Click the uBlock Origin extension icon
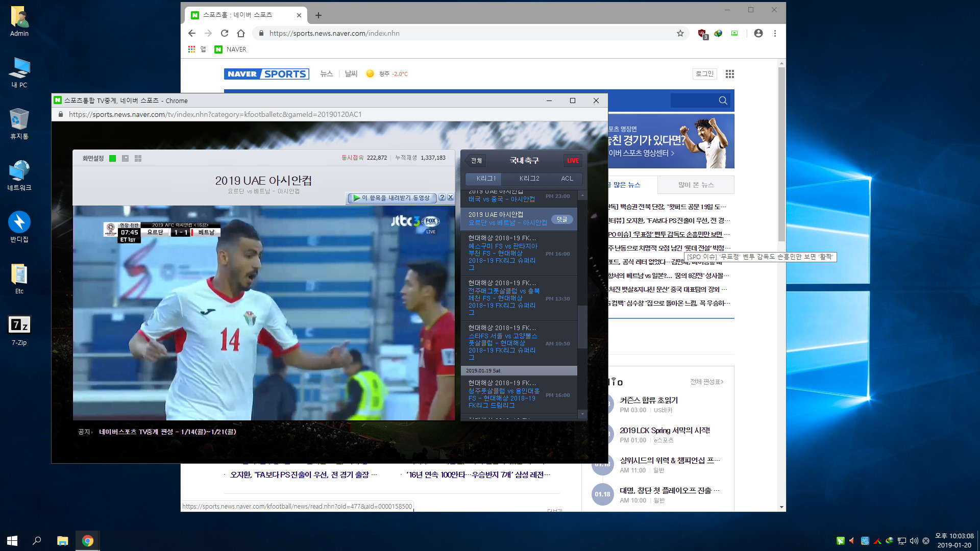The height and width of the screenshot is (551, 980). pos(703,34)
